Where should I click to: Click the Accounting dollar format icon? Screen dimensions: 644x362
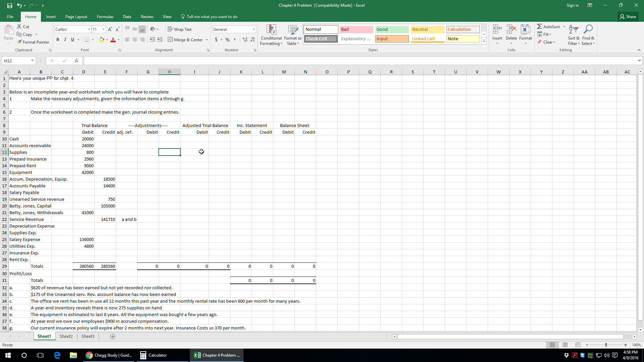click(x=216, y=40)
